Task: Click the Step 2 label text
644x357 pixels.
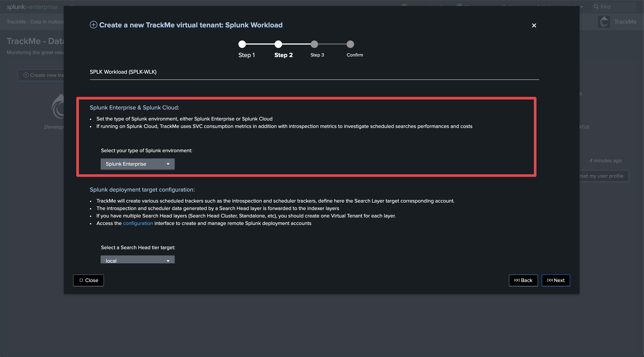Action: (x=284, y=55)
